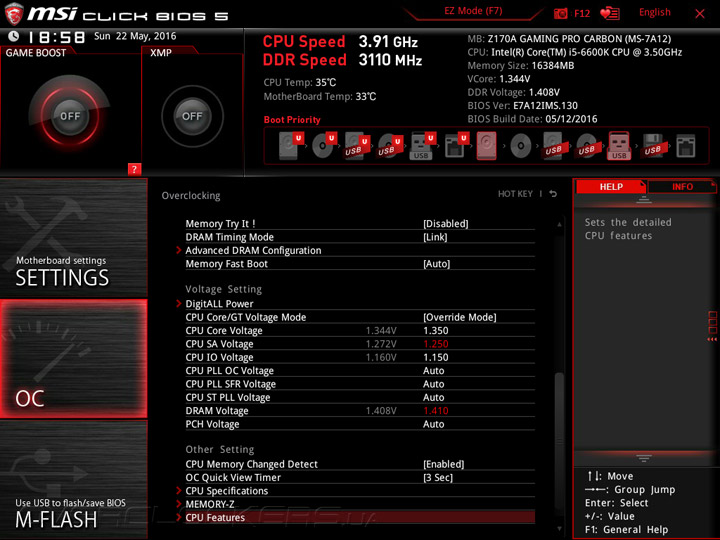Edit DRAM Voltage value 1.410
This screenshot has width=720, height=540.
point(435,411)
